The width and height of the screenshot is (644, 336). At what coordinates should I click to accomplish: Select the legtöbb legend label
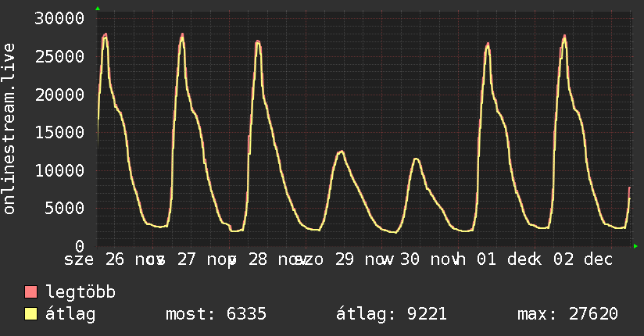(80, 292)
